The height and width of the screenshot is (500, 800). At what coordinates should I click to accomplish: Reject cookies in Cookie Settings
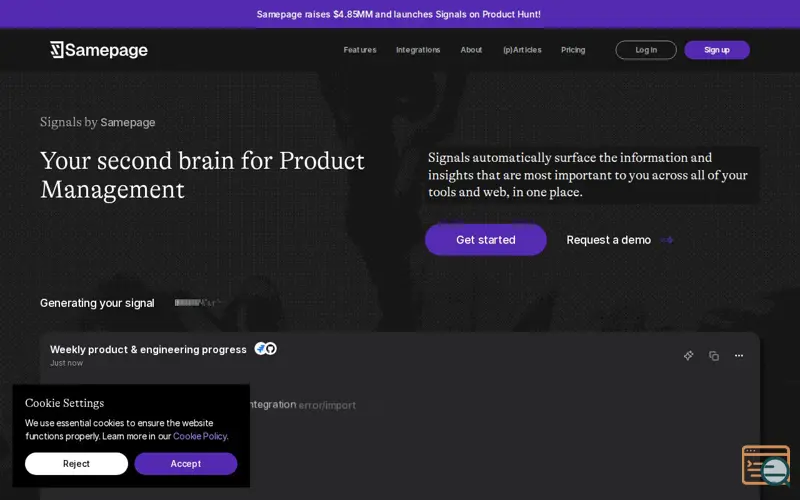click(77, 464)
